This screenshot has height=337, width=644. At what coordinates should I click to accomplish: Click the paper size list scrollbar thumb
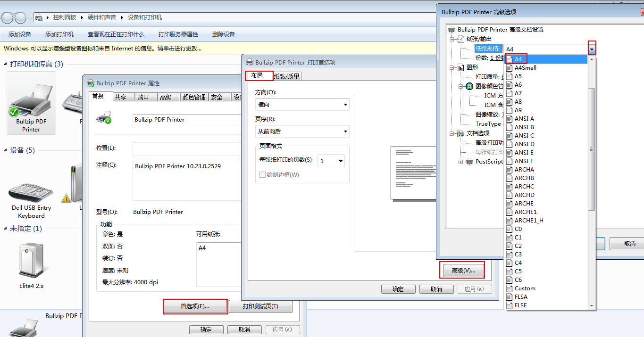click(592, 149)
